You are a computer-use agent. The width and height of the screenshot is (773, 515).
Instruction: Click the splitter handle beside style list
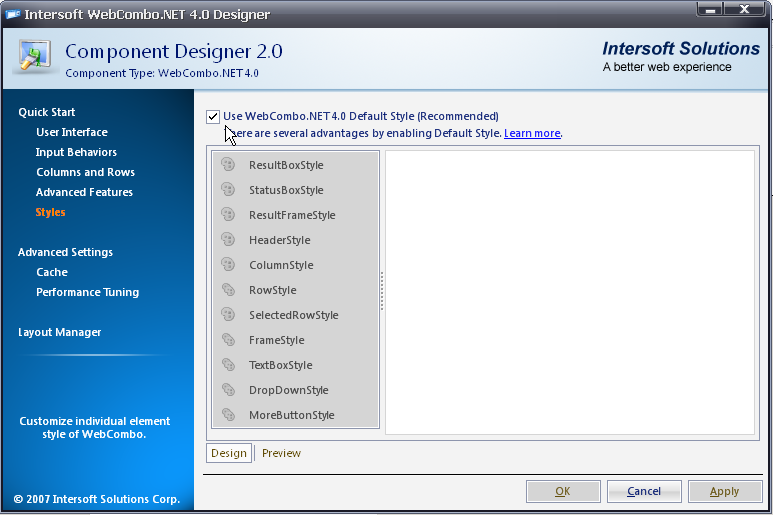pyautogui.click(x=382, y=291)
